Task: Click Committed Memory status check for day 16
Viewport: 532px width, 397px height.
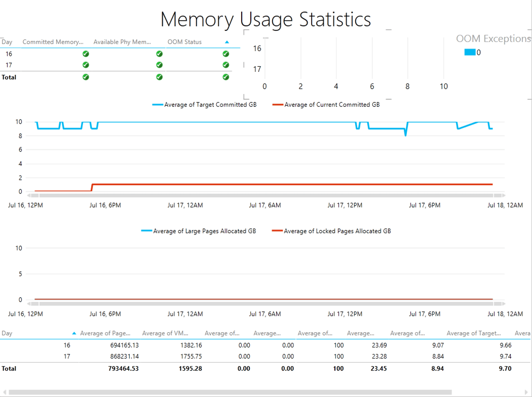Action: pyautogui.click(x=86, y=54)
